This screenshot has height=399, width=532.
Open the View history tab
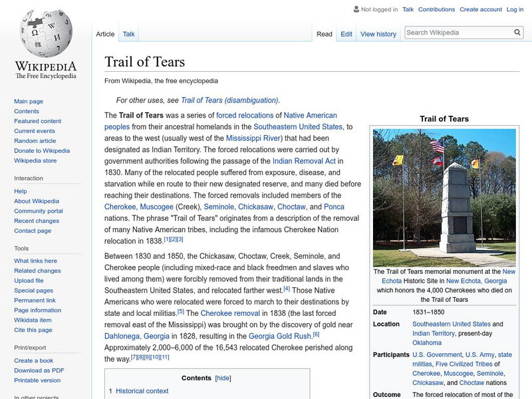pos(378,34)
